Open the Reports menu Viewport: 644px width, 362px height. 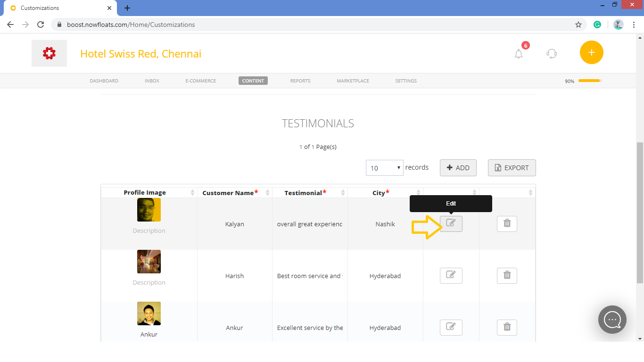pos(300,81)
